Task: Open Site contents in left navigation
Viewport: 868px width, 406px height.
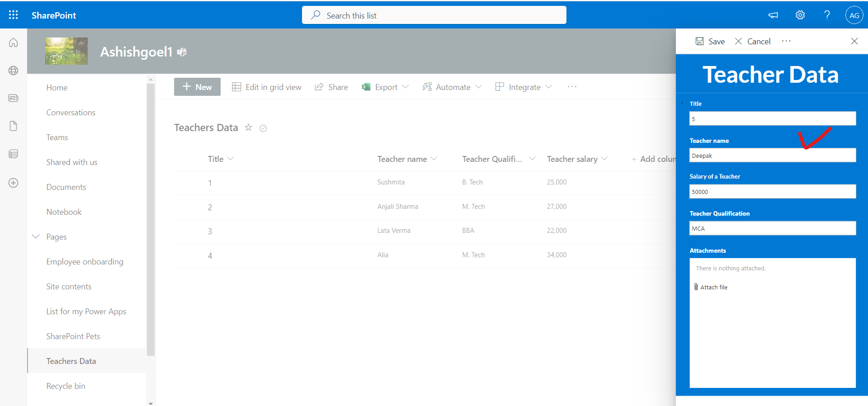Action: point(69,287)
